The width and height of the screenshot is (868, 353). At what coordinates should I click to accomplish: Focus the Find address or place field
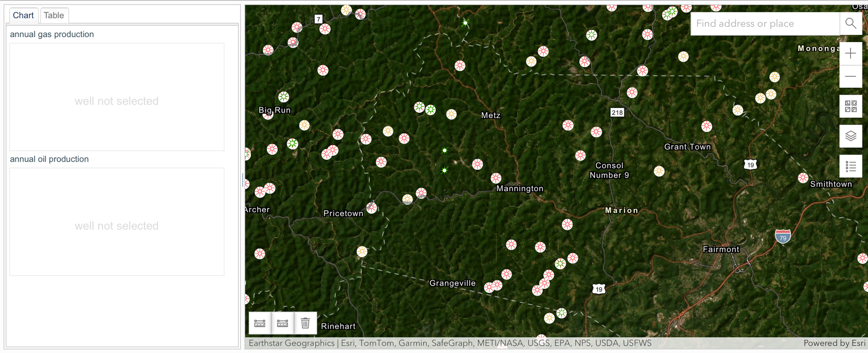765,24
